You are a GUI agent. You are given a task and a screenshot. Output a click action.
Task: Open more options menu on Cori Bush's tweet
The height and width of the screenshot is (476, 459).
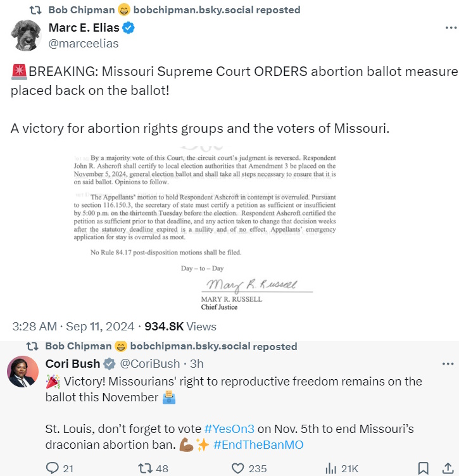pyautogui.click(x=448, y=363)
